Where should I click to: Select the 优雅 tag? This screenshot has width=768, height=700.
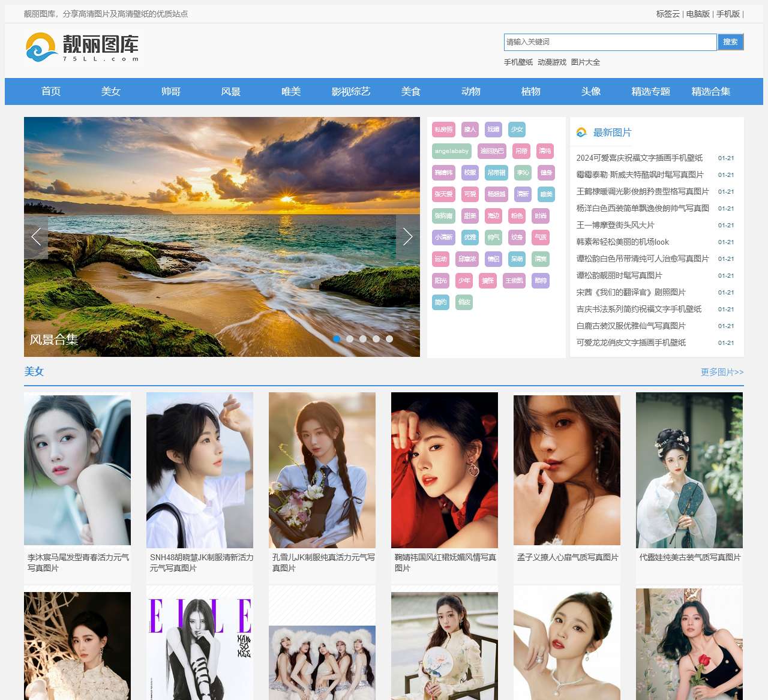[x=470, y=238]
